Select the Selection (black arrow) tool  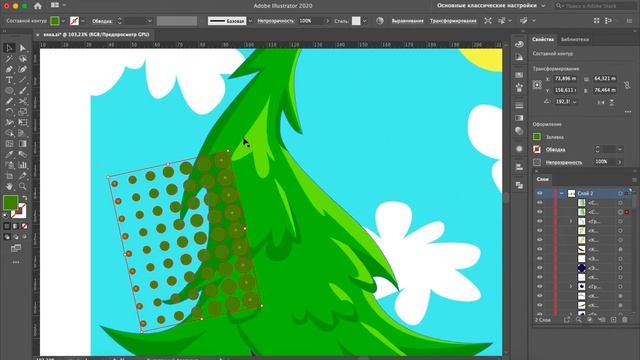9,48
